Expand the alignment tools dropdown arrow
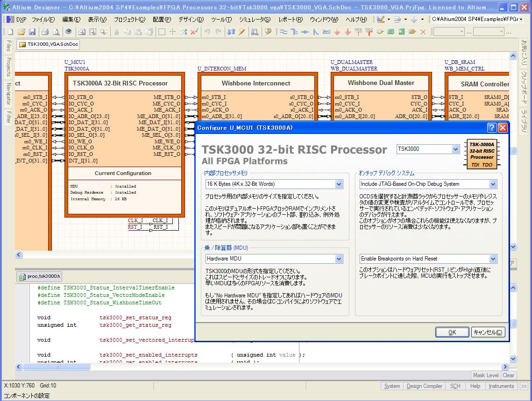The image size is (532, 401). pyautogui.click(x=405, y=19)
